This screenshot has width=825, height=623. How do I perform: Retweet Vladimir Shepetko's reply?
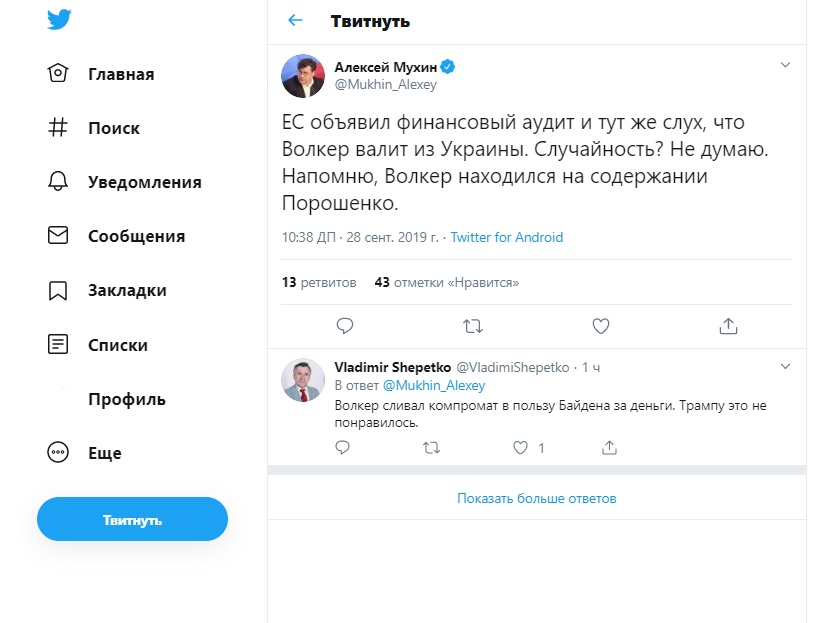tap(431, 448)
